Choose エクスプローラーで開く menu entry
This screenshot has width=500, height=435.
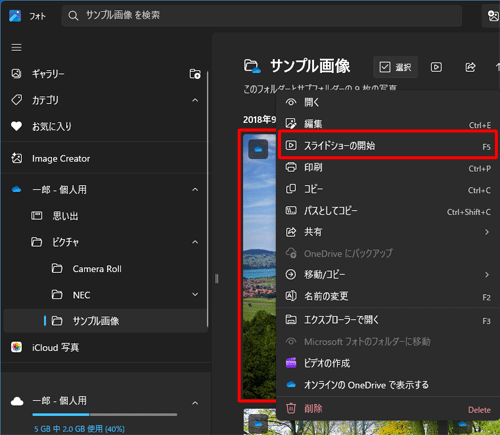click(x=387, y=320)
